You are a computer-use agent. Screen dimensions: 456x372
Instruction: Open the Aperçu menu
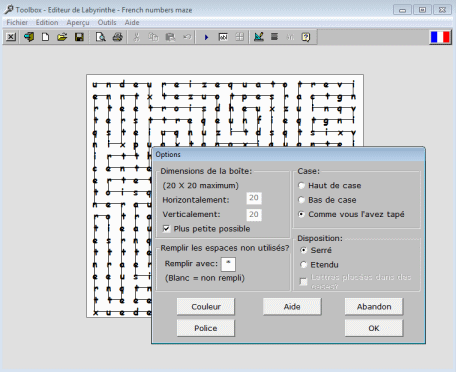78,22
